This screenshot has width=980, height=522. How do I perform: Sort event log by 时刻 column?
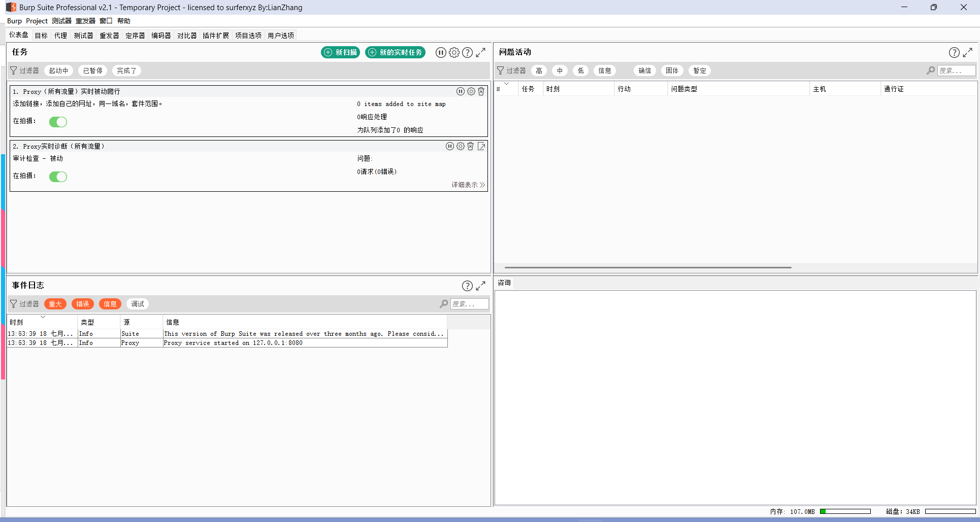pyautogui.click(x=42, y=322)
